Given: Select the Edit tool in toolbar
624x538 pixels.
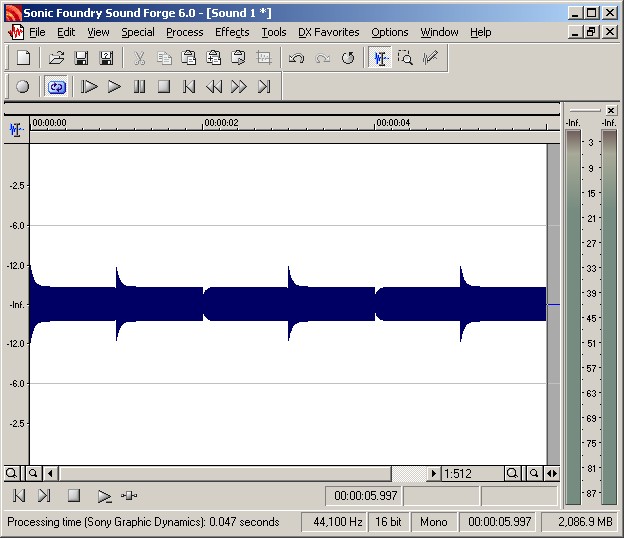Looking at the screenshot, I should tap(380, 58).
